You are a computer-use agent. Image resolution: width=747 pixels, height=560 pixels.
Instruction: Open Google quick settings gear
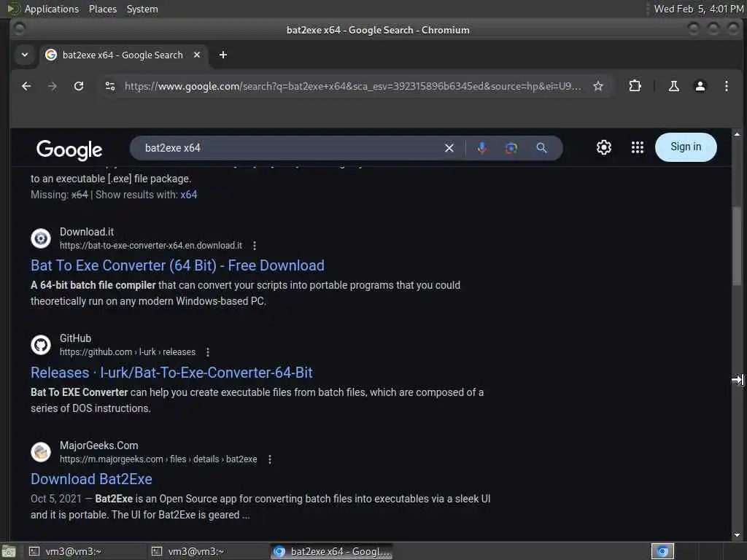pyautogui.click(x=603, y=147)
